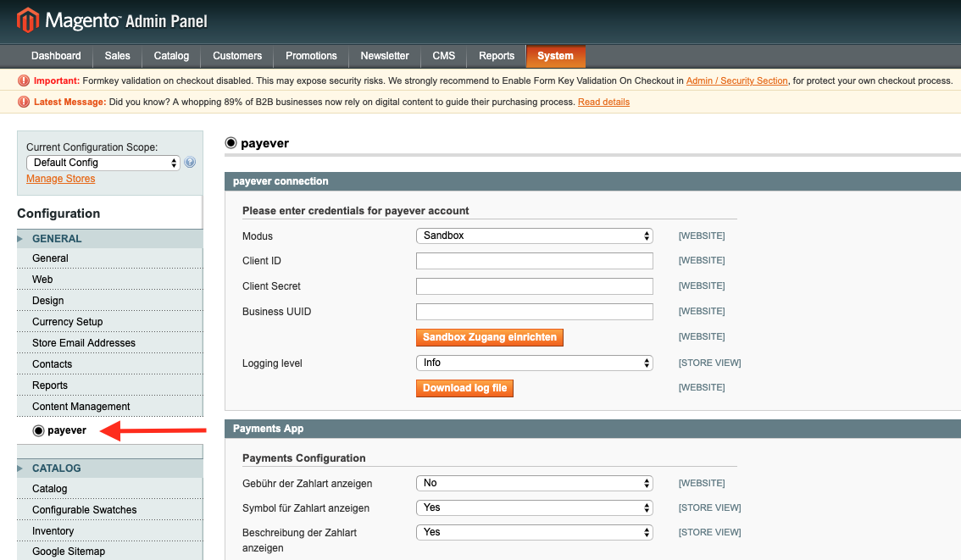Image resolution: width=961 pixels, height=560 pixels.
Task: Open the Promotions menu
Action: pos(311,56)
